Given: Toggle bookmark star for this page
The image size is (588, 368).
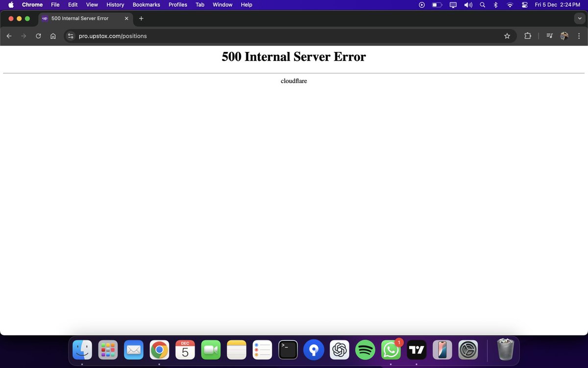Looking at the screenshot, I should (507, 35).
